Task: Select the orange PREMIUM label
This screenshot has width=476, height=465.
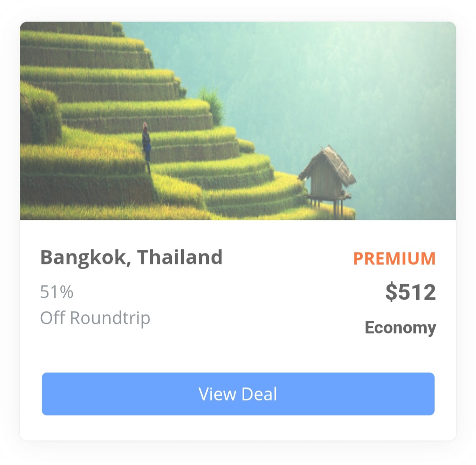Action: [394, 259]
